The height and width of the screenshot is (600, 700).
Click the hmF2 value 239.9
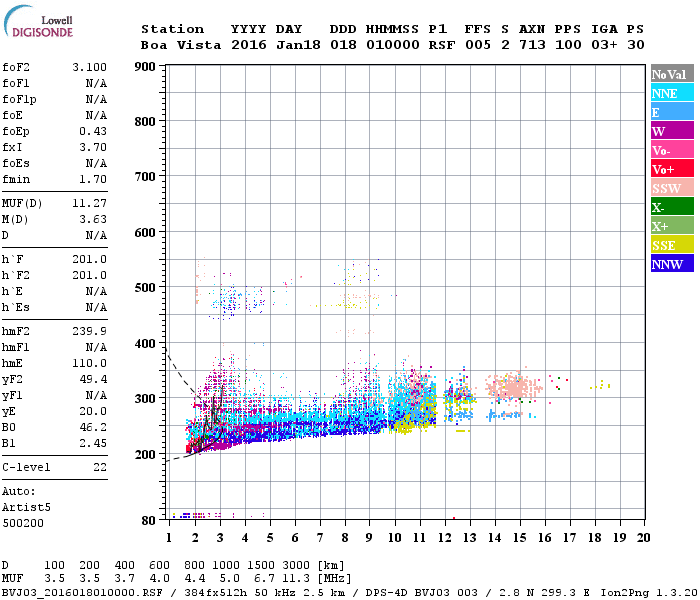(89, 332)
